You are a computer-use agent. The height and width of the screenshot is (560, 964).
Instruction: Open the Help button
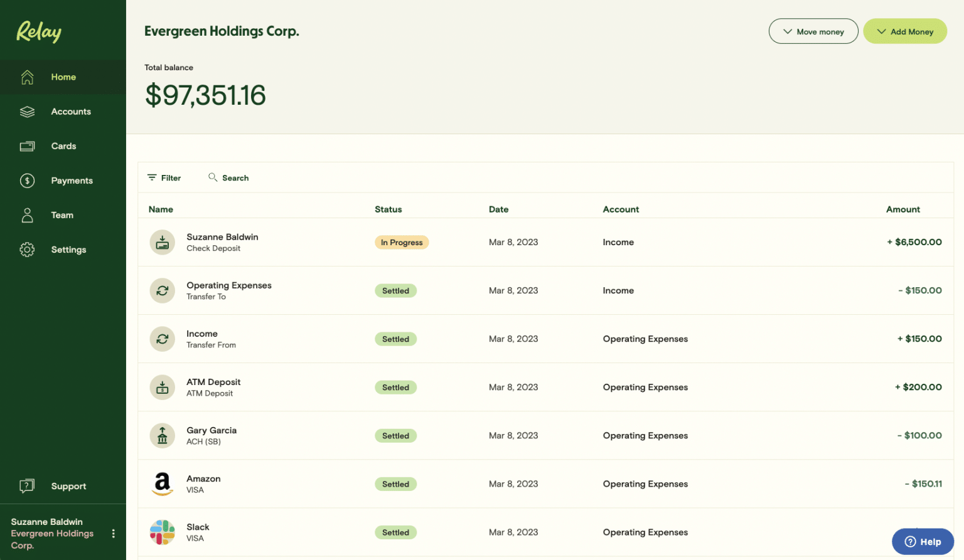[923, 541]
